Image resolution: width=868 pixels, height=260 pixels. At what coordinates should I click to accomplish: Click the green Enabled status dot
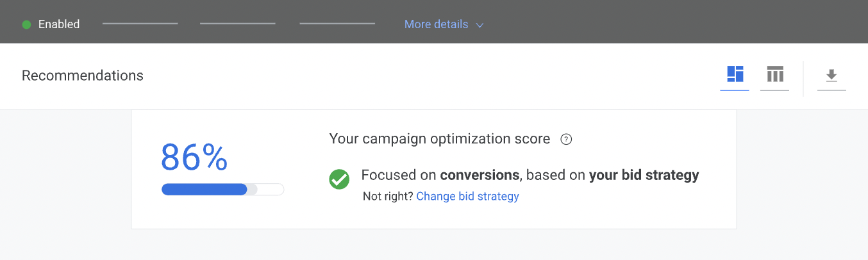[x=27, y=25]
